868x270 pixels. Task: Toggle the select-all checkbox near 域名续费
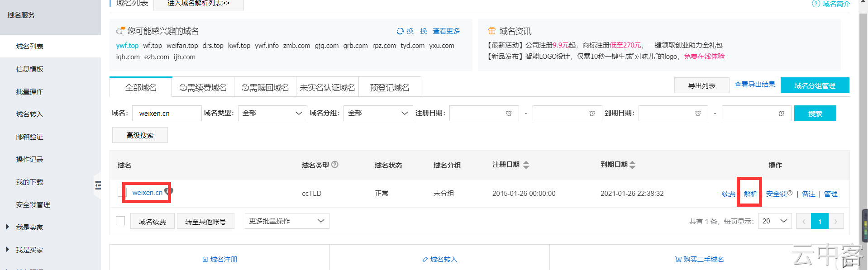[120, 221]
